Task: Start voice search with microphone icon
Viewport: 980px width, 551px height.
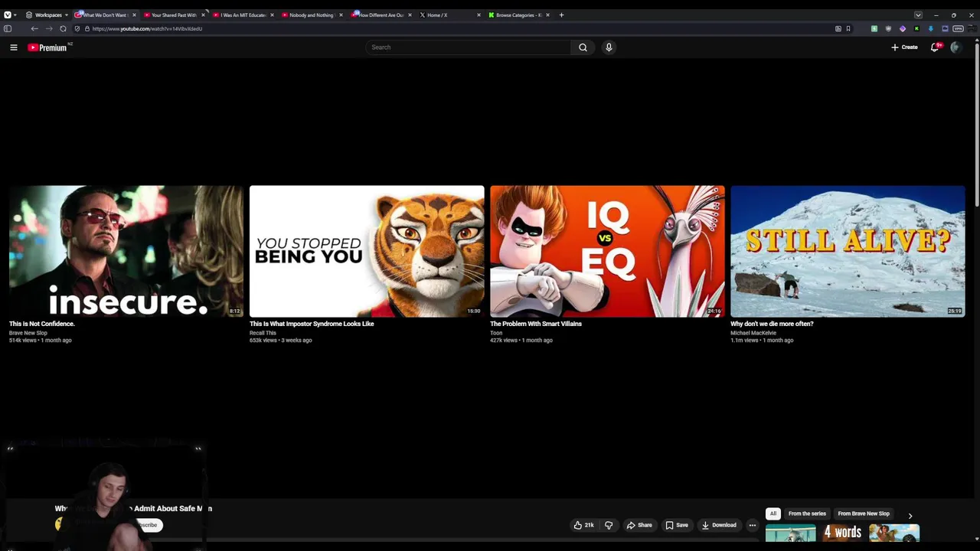Action: click(x=609, y=47)
